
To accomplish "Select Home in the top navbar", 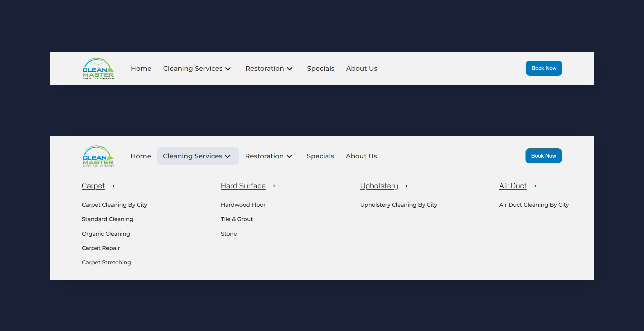I will coord(141,68).
